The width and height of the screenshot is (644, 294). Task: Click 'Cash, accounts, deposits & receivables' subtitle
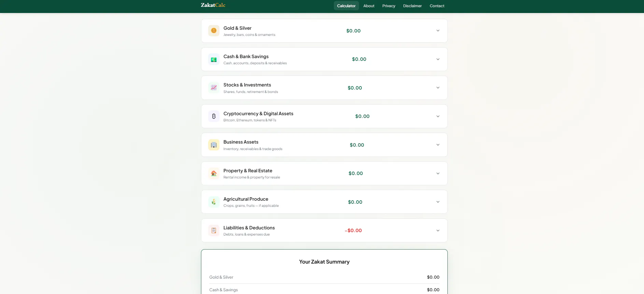[255, 63]
